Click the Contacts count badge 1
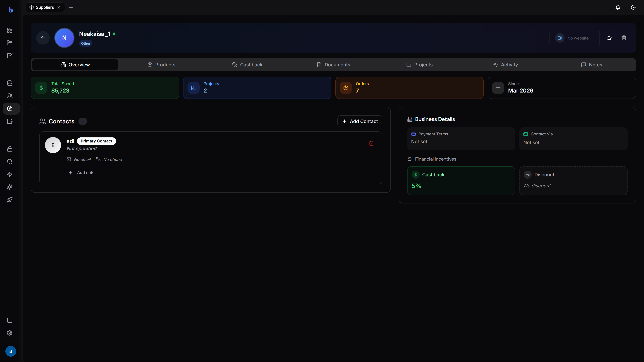This screenshot has width=644, height=362. tap(83, 121)
